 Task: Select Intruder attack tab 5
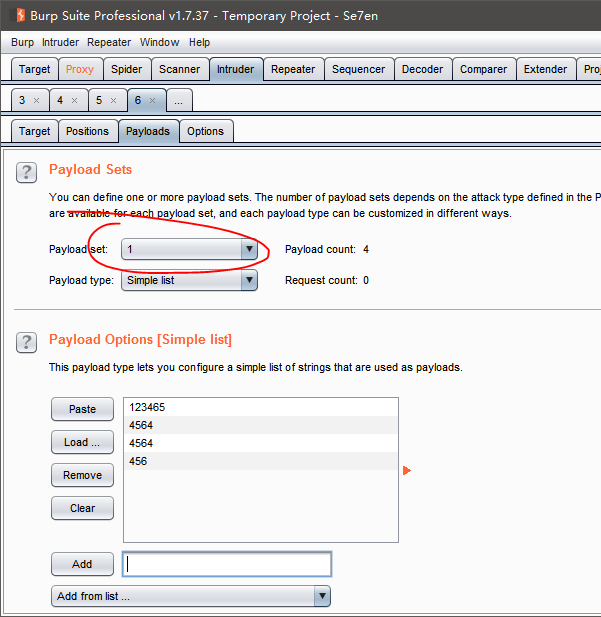(x=99, y=101)
